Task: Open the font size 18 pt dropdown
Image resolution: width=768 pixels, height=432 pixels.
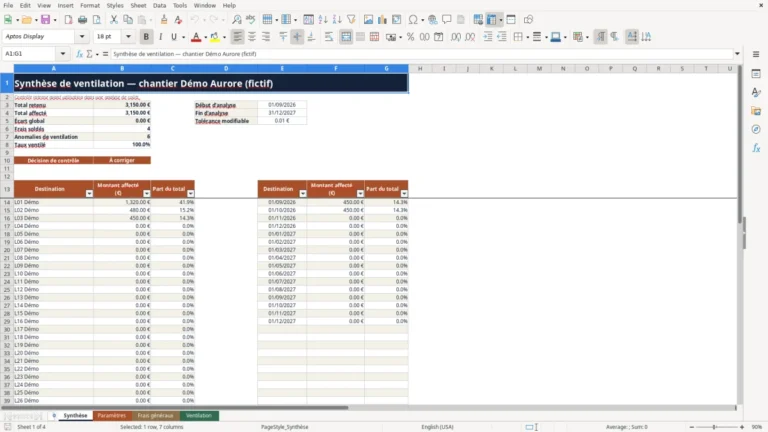Action: pos(128,37)
